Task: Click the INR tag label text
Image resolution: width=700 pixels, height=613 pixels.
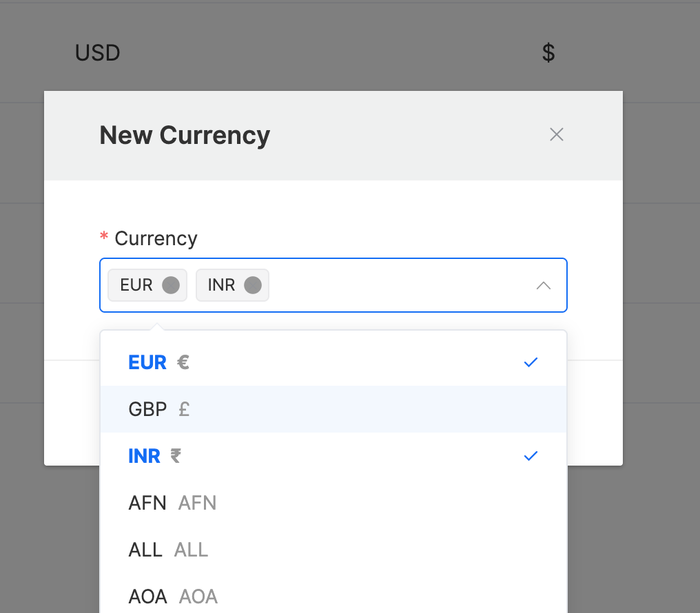Action: 221,285
